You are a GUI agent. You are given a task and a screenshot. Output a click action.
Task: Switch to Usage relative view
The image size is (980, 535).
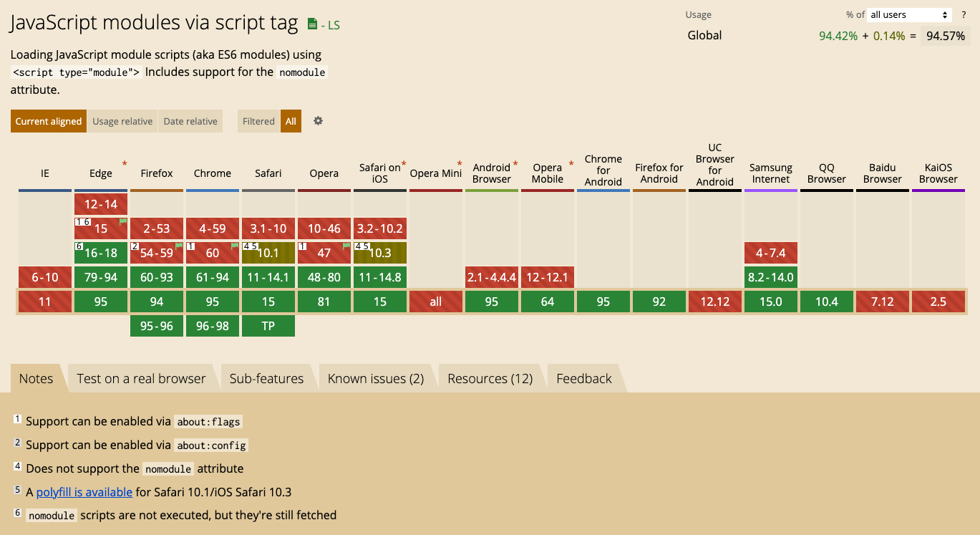click(x=122, y=121)
